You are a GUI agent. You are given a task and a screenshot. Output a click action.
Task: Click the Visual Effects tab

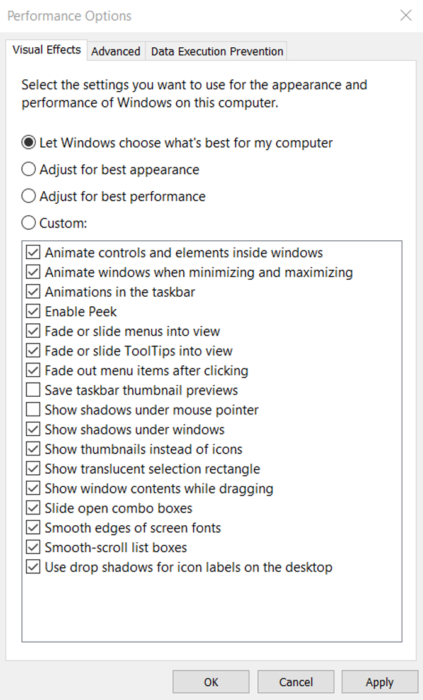[x=46, y=50]
